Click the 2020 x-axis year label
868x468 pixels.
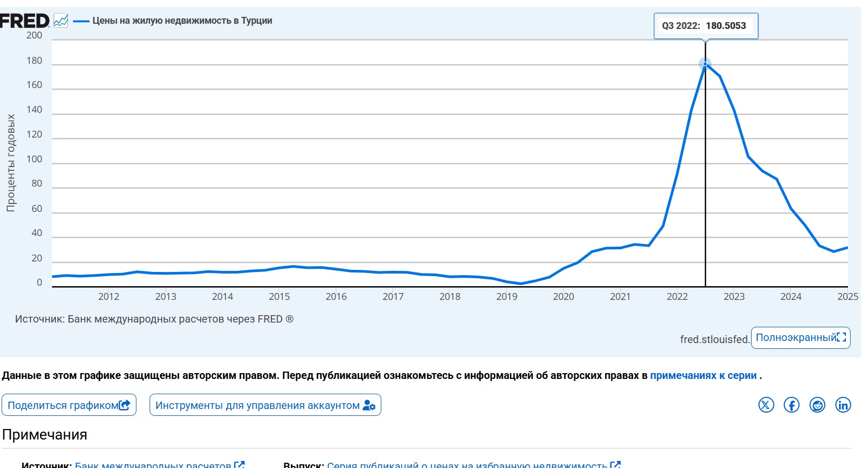click(x=563, y=297)
